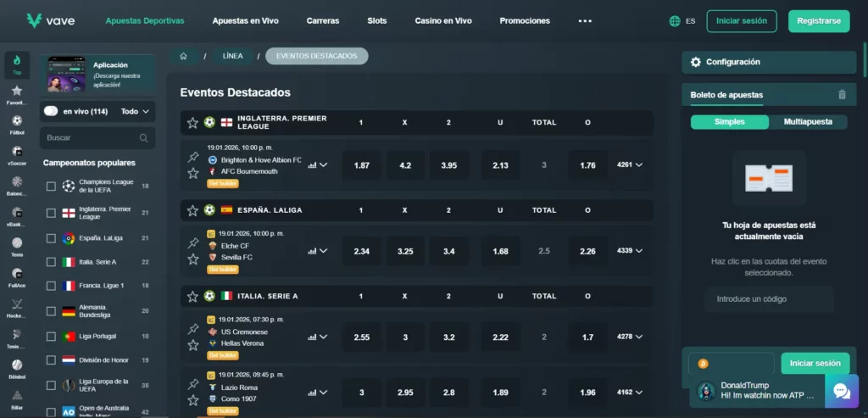Select the Tenis sidebar icon
868x418 pixels.
(17, 247)
